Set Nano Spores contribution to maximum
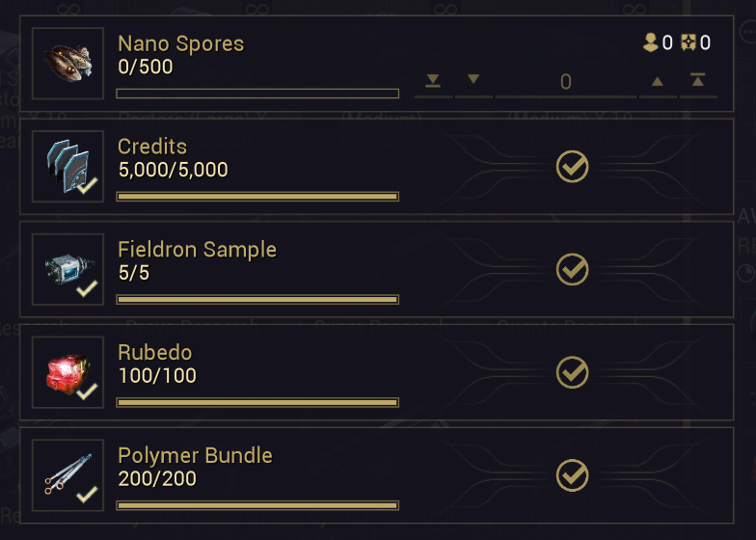Viewport: 756px width, 540px height. coord(697,81)
